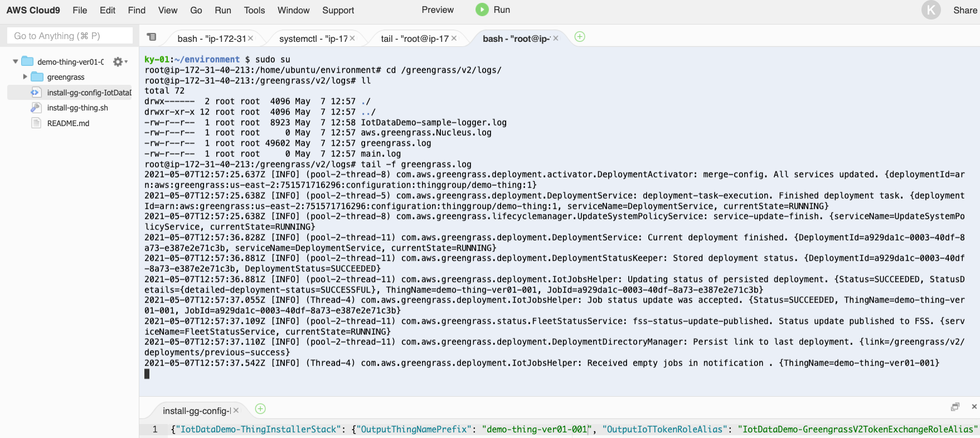Close the systemctl tab

pyautogui.click(x=352, y=38)
